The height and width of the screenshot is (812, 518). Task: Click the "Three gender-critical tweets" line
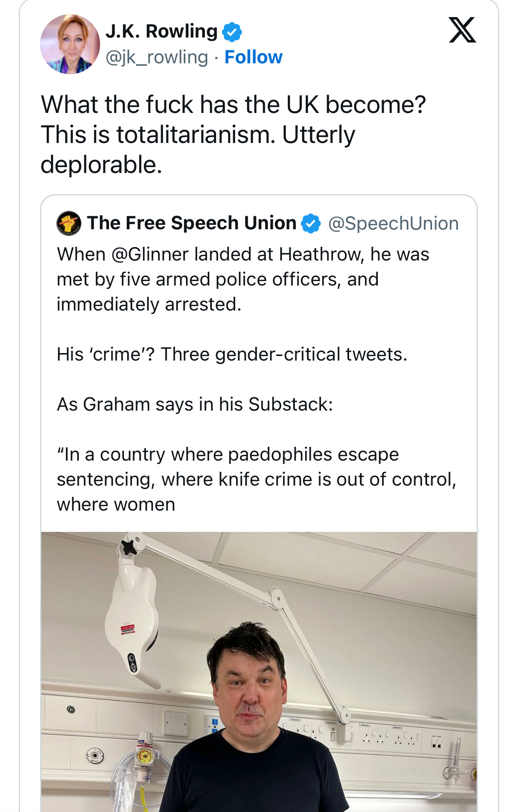(284, 354)
